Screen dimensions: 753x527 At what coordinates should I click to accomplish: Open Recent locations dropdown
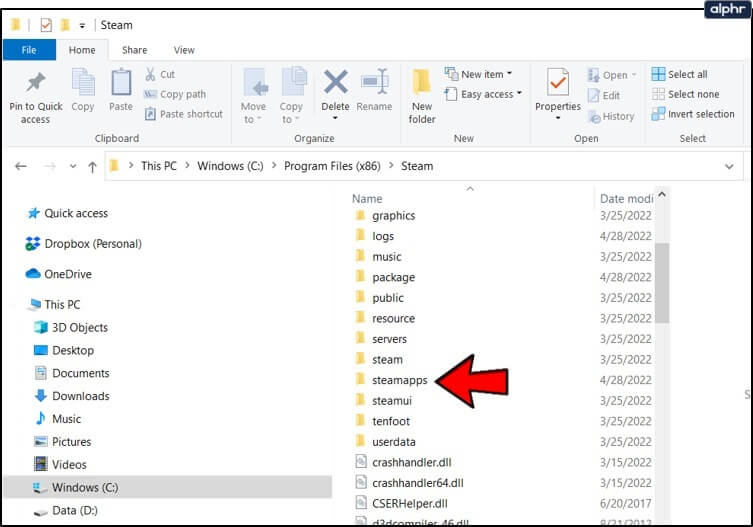point(73,166)
